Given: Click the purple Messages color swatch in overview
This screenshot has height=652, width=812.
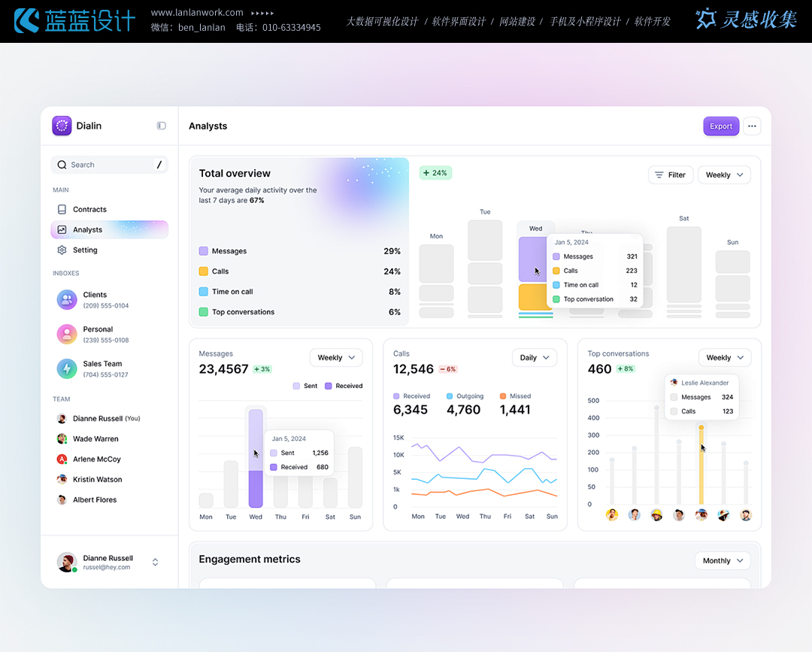Looking at the screenshot, I should click(204, 251).
